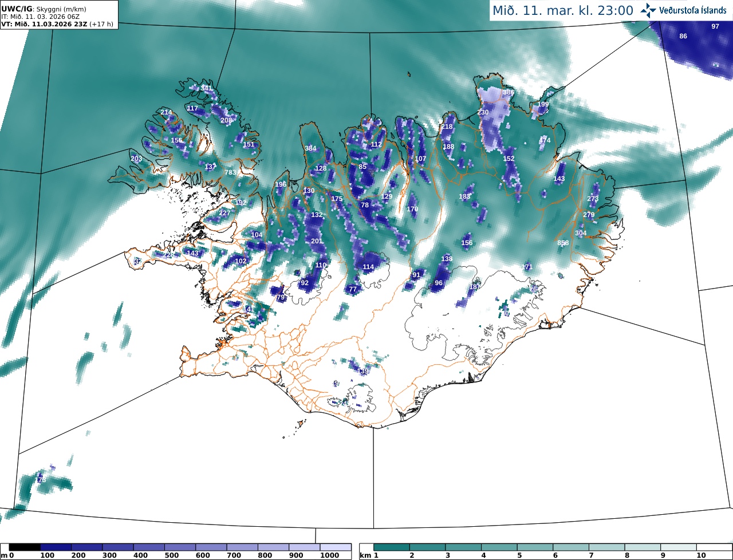The height and width of the screenshot is (560, 733).
Task: Click the visibility value 138
Action: point(447,259)
